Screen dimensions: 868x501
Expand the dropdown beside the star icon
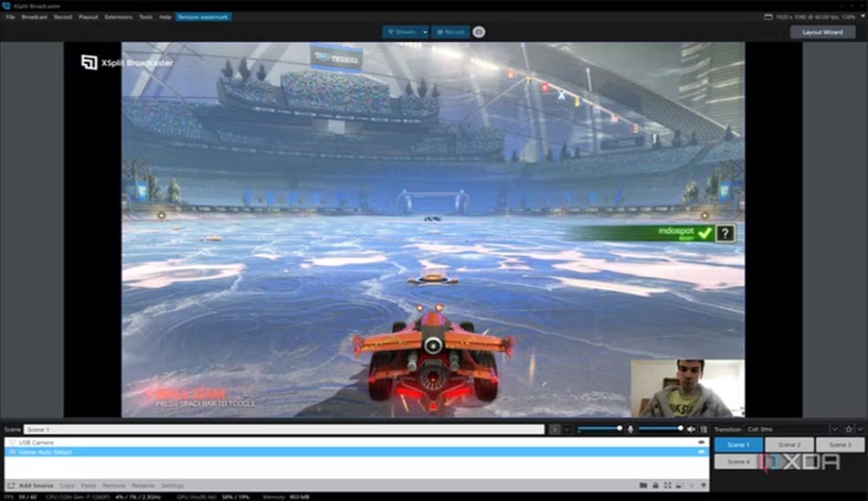(x=861, y=430)
